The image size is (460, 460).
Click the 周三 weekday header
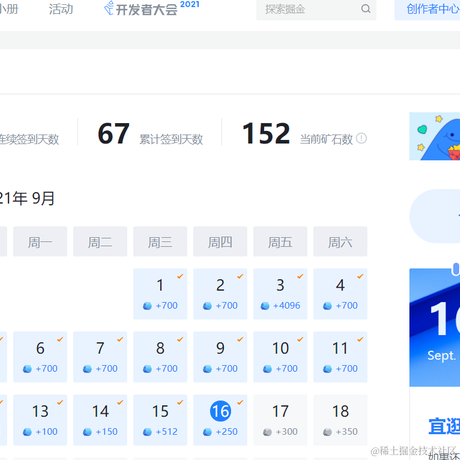pyautogui.click(x=160, y=242)
